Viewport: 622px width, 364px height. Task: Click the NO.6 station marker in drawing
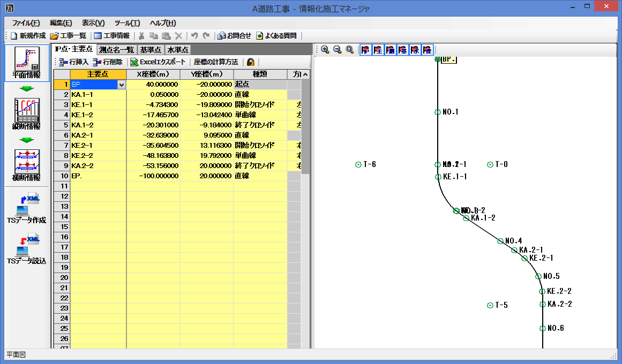pos(542,328)
